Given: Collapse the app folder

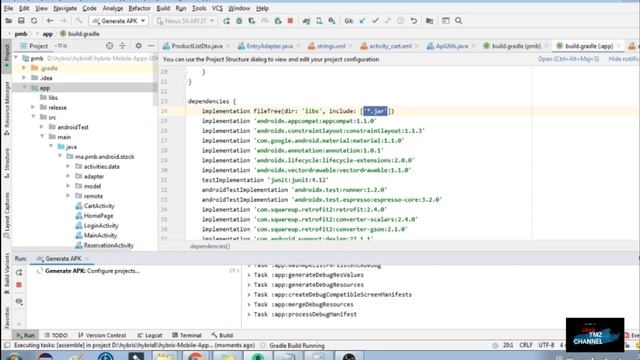Looking at the screenshot, I should (x=24, y=87).
